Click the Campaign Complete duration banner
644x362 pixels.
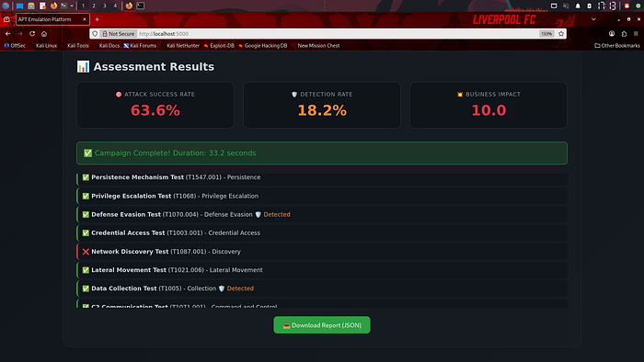click(x=322, y=153)
